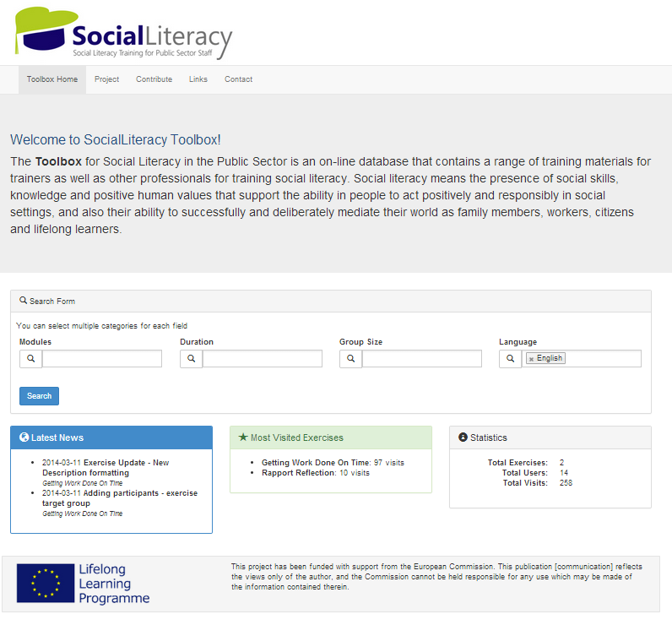Click the 'Welcome to SocialLiteracy Toolbox!' heading
Screen dimensions: 672x625
(x=116, y=139)
